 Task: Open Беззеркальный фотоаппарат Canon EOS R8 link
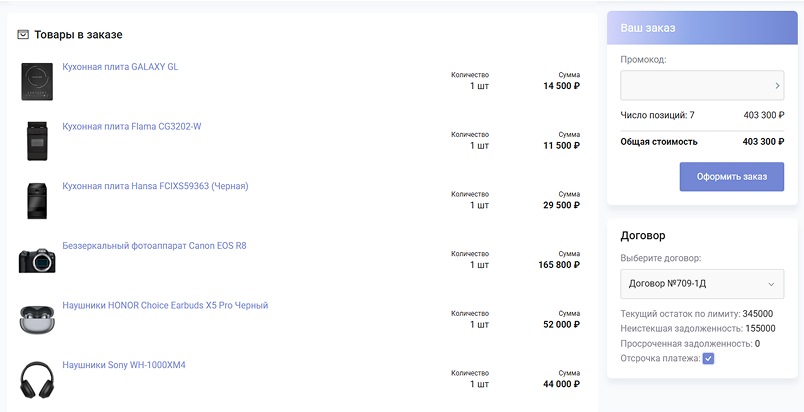(x=154, y=245)
